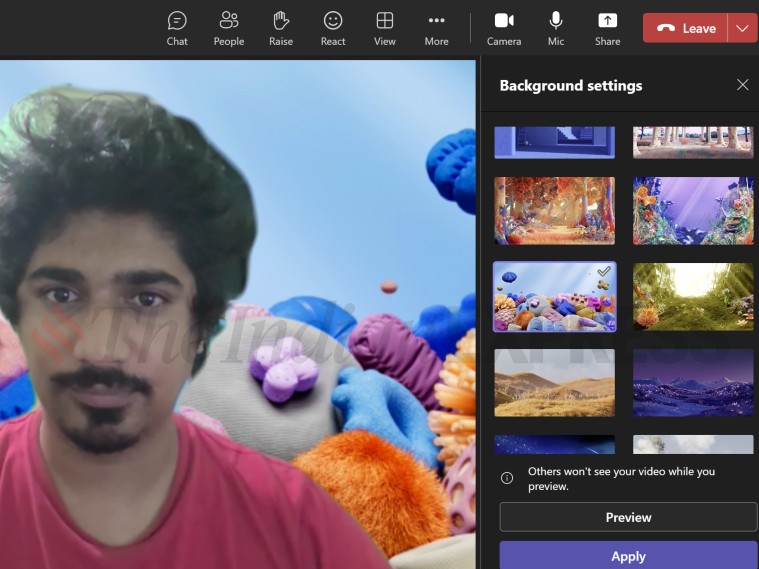This screenshot has height=569, width=759.
Task: Click the info icon beside preview notice
Action: [507, 478]
